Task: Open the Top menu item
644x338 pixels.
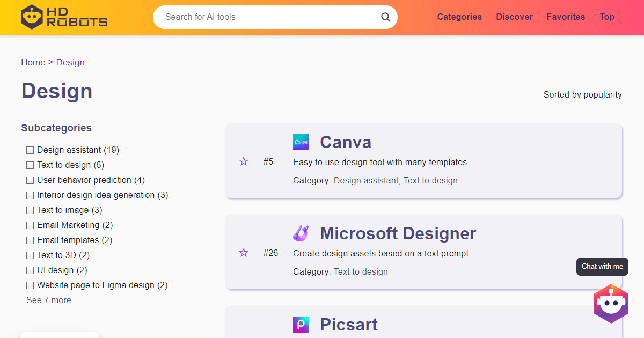Action: pos(607,17)
